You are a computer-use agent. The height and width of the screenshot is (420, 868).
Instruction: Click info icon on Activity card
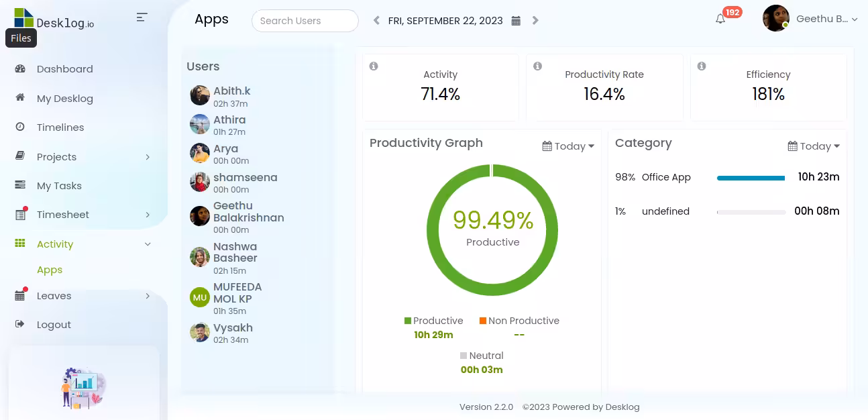tap(374, 66)
